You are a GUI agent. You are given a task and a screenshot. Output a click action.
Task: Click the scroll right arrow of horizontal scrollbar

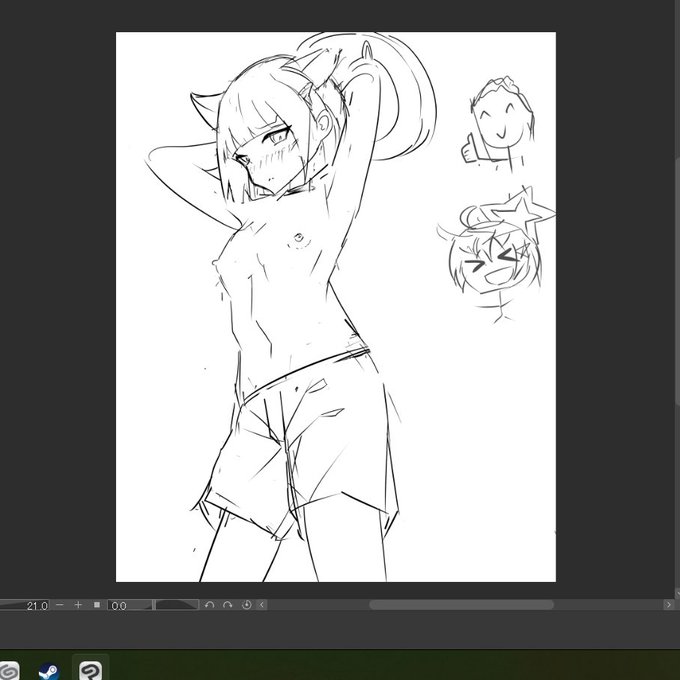[x=669, y=605]
